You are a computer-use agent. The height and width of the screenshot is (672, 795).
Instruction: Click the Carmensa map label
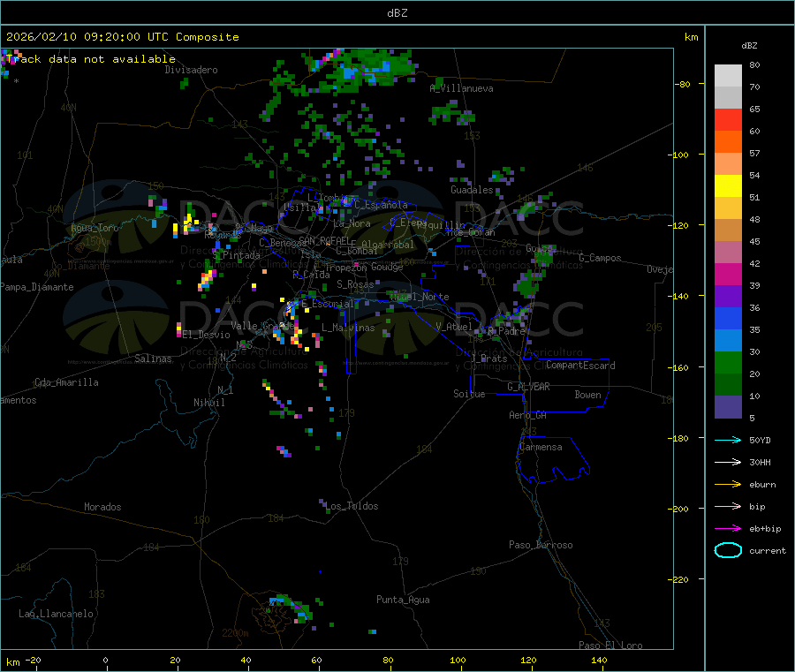click(x=541, y=448)
